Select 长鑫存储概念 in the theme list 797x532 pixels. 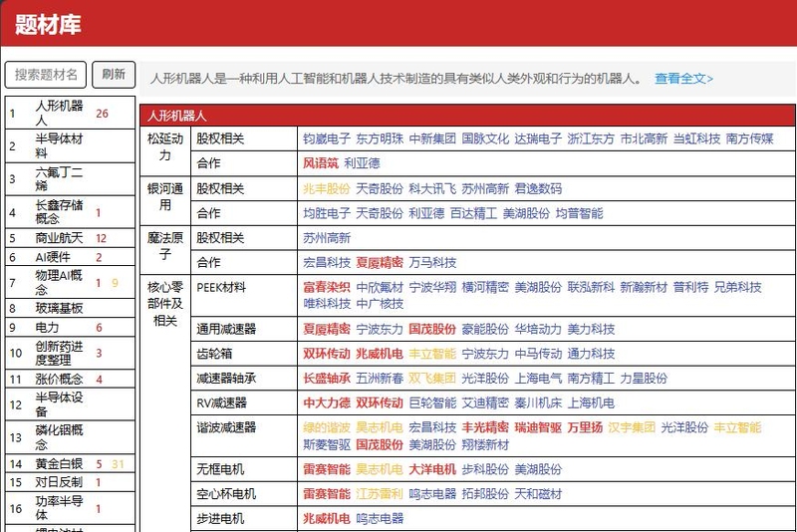(70, 212)
